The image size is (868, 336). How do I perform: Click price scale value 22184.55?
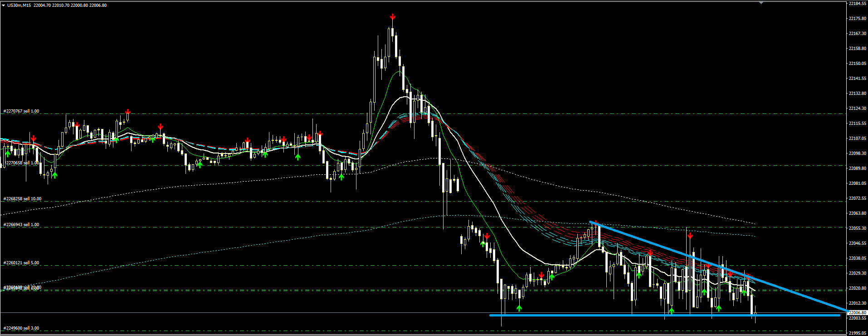coord(858,4)
